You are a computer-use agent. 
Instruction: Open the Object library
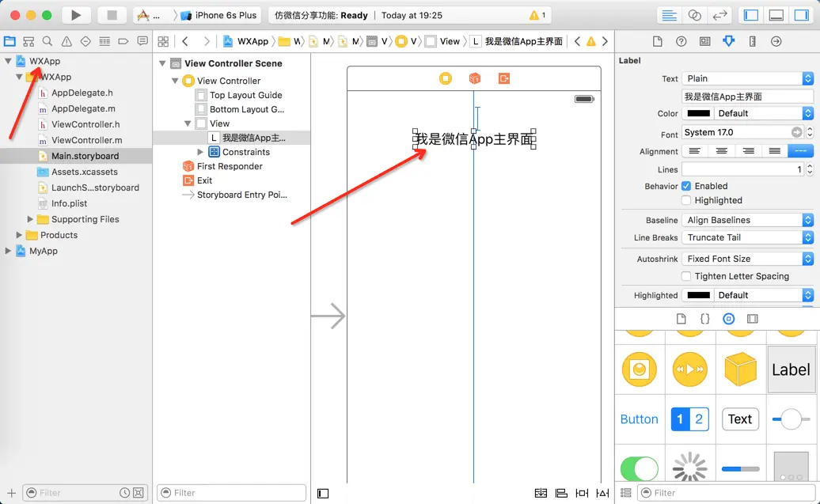point(728,319)
